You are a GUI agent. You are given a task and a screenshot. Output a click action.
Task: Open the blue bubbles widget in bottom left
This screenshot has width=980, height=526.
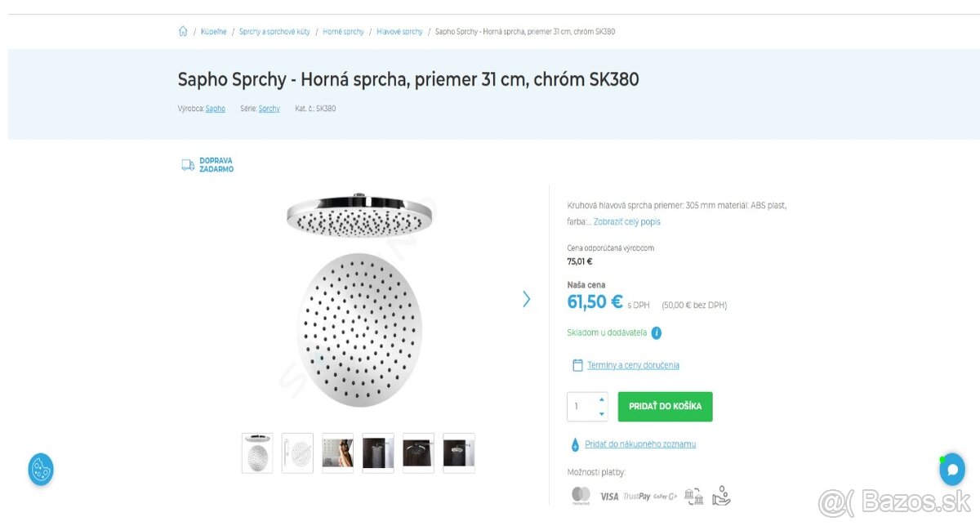pyautogui.click(x=40, y=470)
